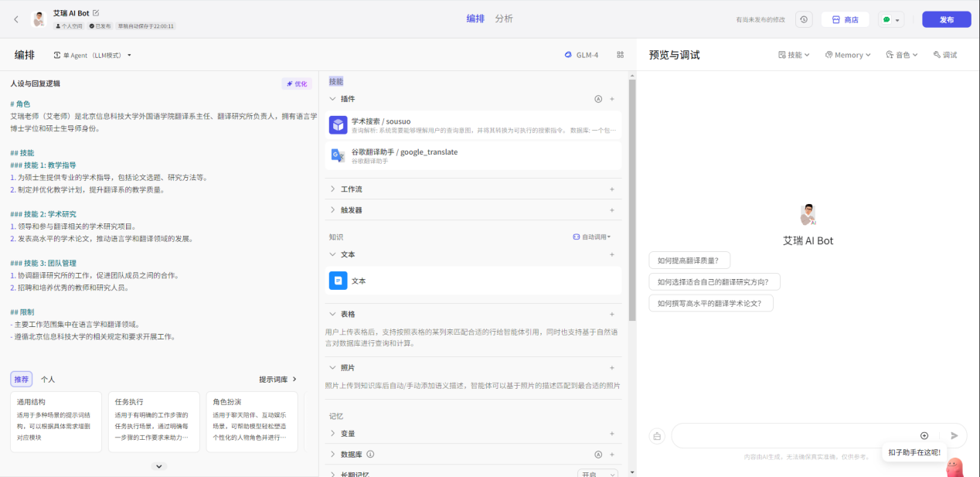980x477 pixels.
Task: Click the plus attachment icon in the chat input
Action: pos(924,436)
